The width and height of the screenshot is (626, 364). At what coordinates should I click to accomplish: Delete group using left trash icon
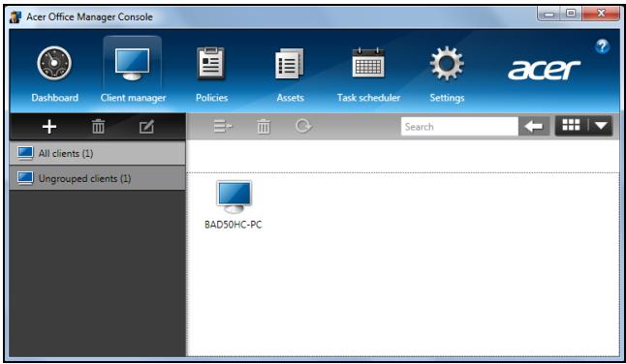coord(98,127)
